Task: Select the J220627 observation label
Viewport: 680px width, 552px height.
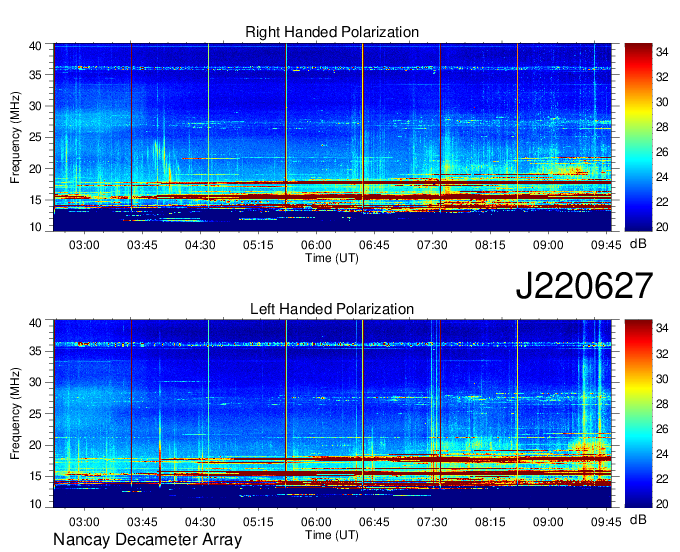Action: [x=584, y=286]
